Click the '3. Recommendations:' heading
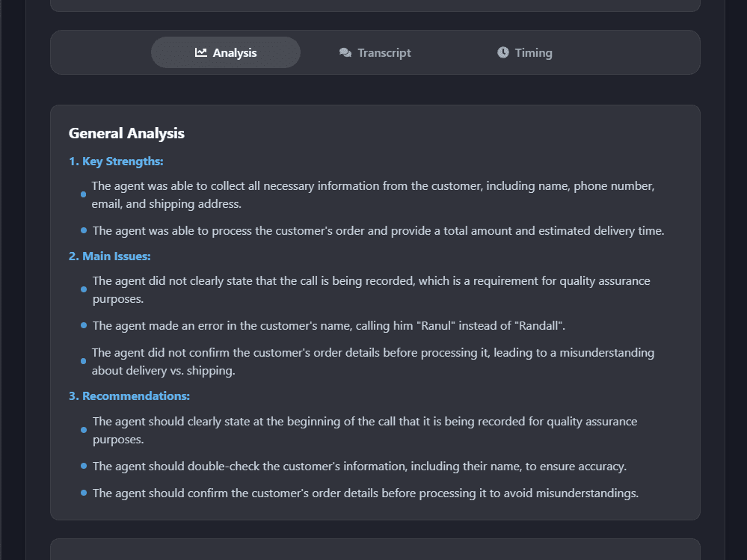Screen dimensions: 747x560 pos(129,396)
